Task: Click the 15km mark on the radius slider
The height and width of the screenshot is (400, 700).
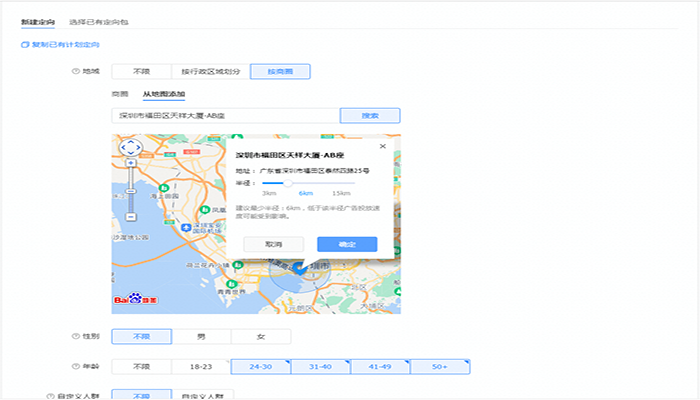Action: coord(341,192)
